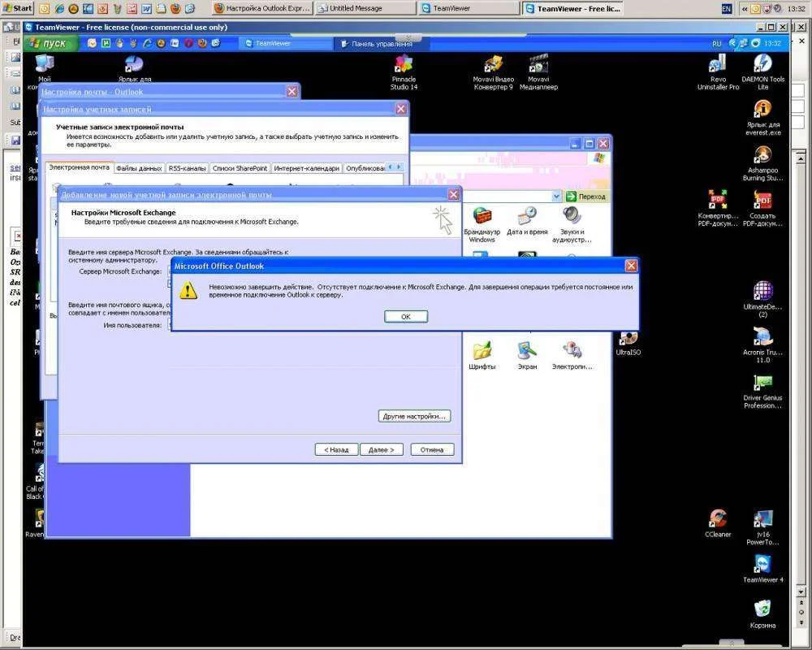Switch to TeamViewer in the remote taskbar
This screenshot has height=650, width=812.
(x=285, y=44)
